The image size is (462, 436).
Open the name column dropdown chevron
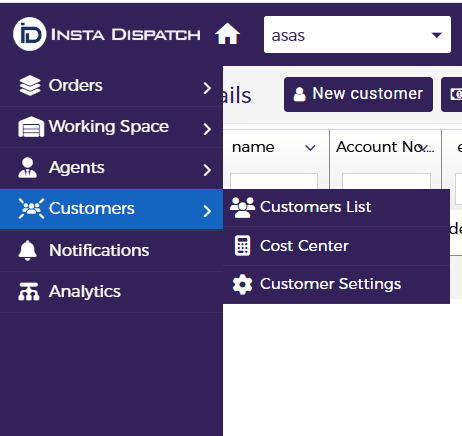pos(310,148)
